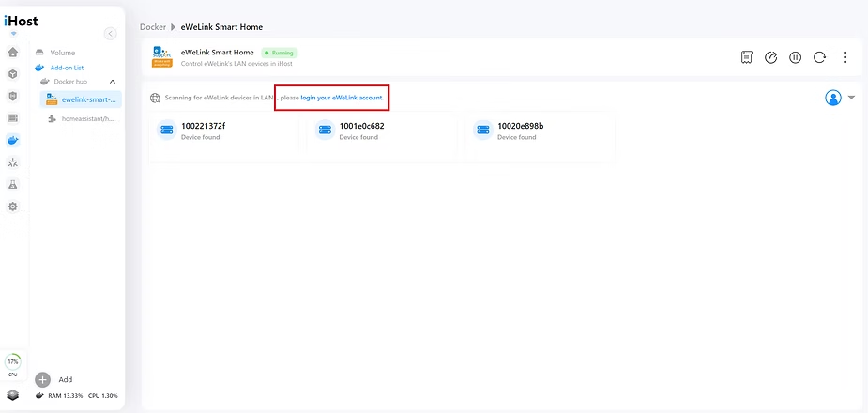Screen dimensions: 868x413
Task: Select Add-on List menu item
Action: [66, 68]
